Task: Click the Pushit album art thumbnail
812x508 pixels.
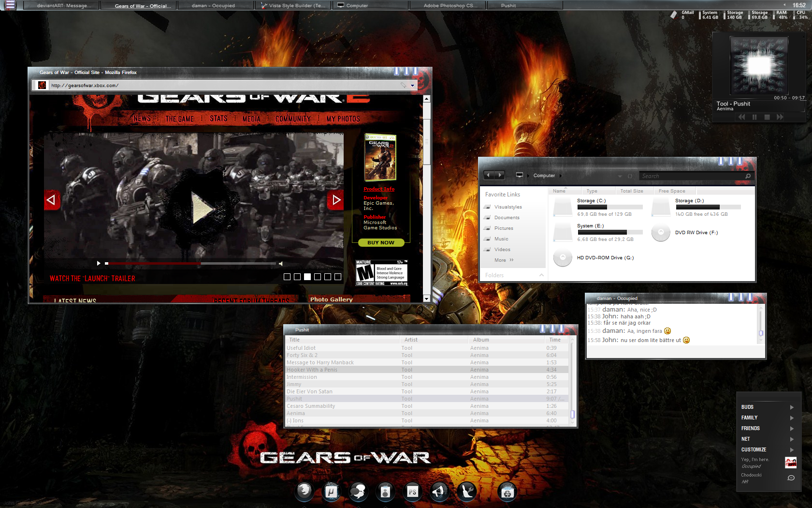Action: (759, 65)
